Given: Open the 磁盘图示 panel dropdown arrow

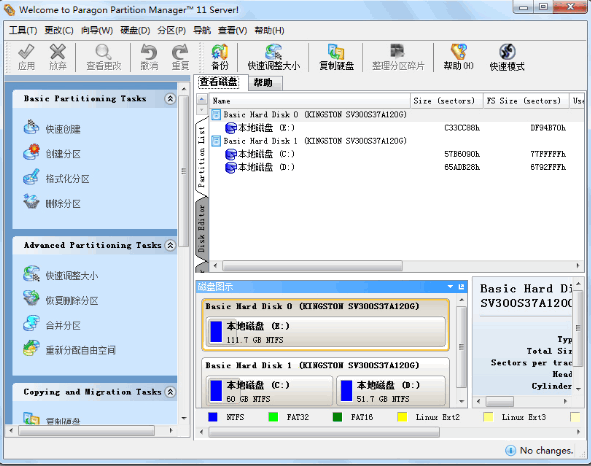Looking at the screenshot, I should click(450, 287).
